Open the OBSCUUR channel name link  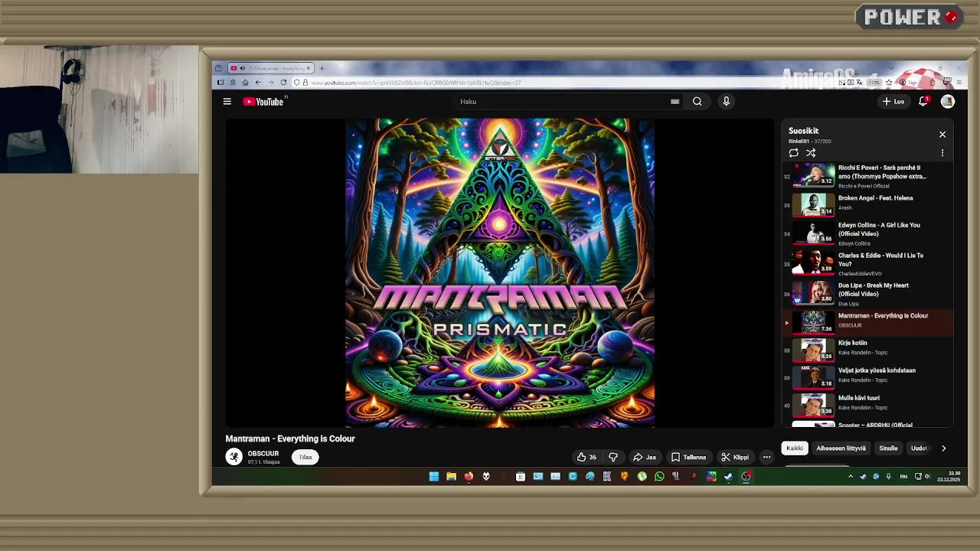263,454
